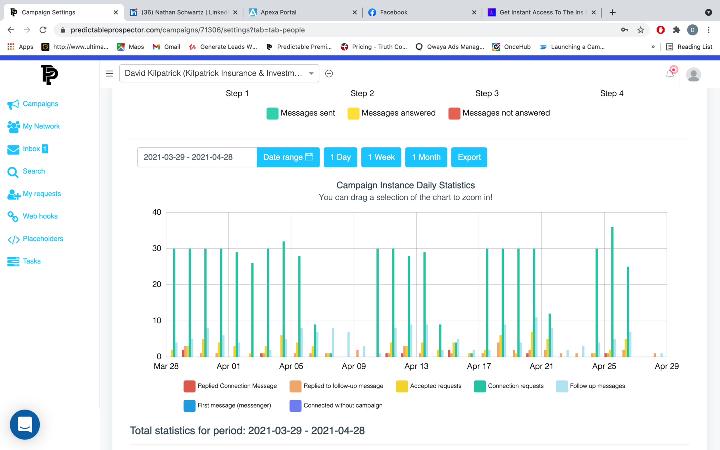Open the Opera-style red extension icon
Image resolution: width=720 pixels, height=450 pixels.
[660, 30]
